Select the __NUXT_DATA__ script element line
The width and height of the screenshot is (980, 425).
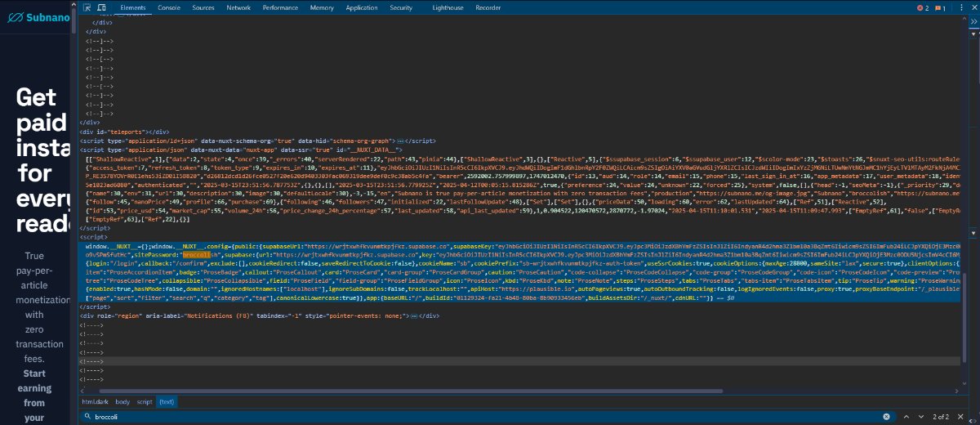coord(243,150)
